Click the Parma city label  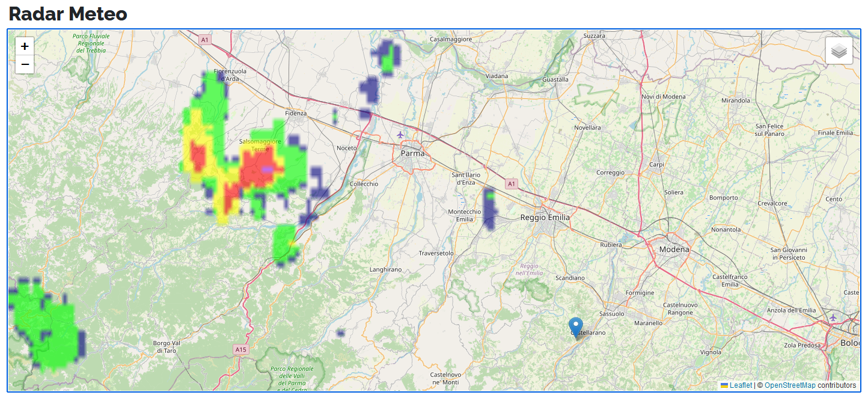[x=412, y=153]
